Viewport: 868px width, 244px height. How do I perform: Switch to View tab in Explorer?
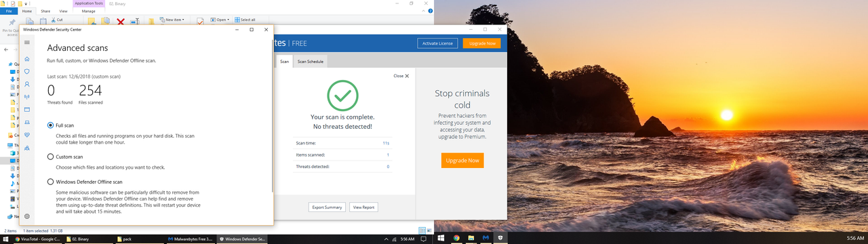pyautogui.click(x=63, y=12)
